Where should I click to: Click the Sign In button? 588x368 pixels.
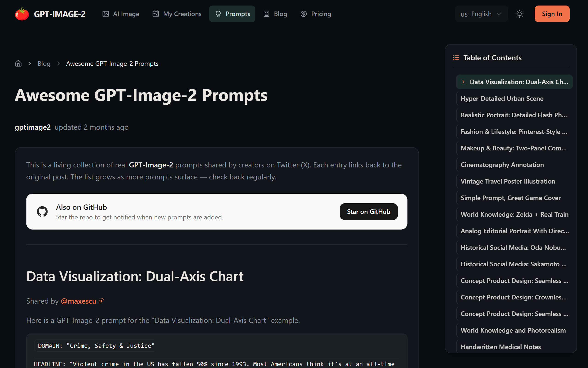552,14
